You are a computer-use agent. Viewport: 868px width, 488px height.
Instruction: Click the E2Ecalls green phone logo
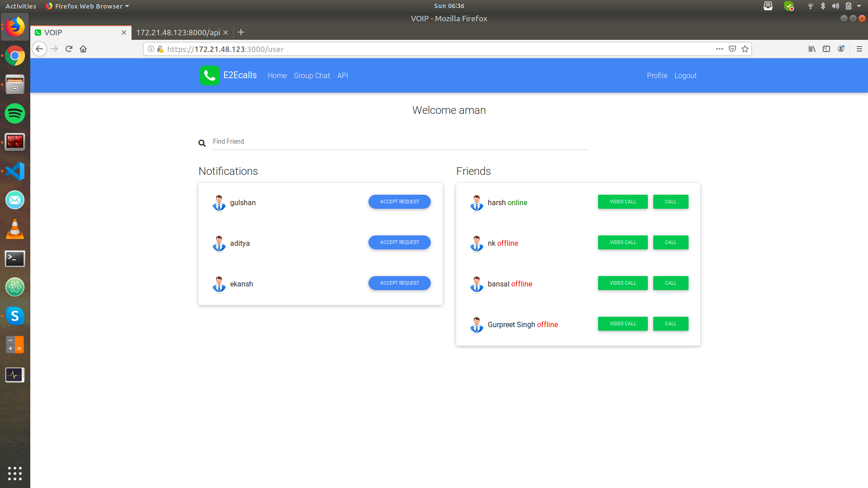click(209, 75)
